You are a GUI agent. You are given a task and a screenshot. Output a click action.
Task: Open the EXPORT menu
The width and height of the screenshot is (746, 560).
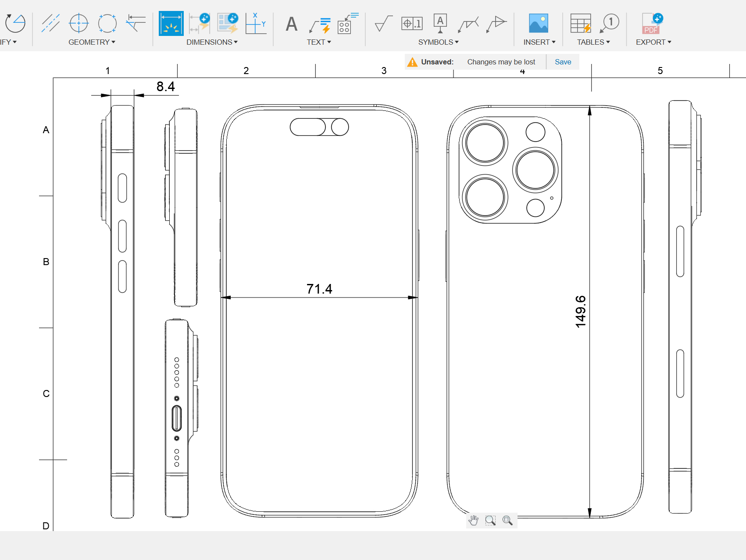click(653, 42)
